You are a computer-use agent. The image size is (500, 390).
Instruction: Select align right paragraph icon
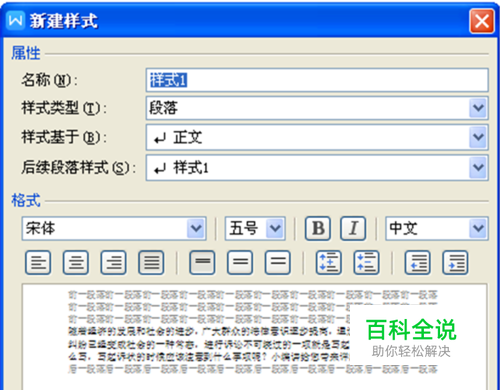(x=113, y=263)
